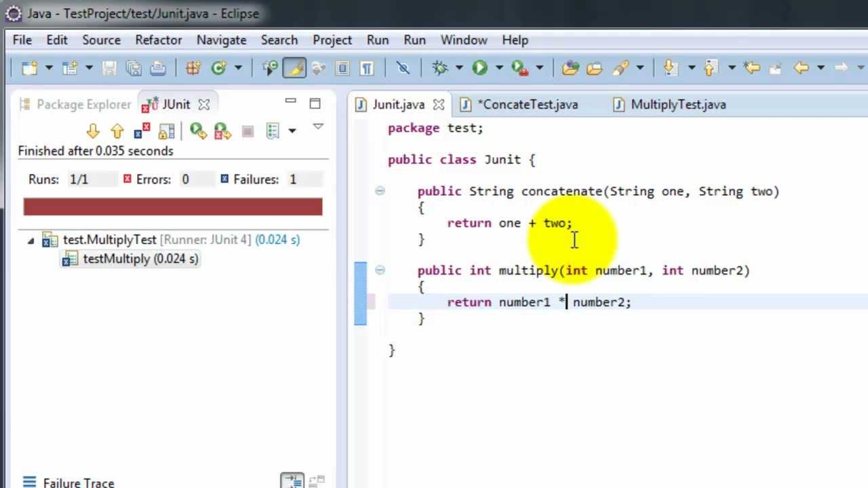Click the green Run button icon
Screen dimensions: 868x488
click(479, 68)
